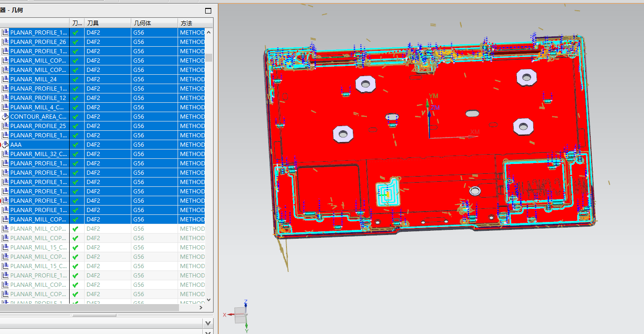Click the splitter grip below the operation list
The image size is (644, 334).
(94, 315)
